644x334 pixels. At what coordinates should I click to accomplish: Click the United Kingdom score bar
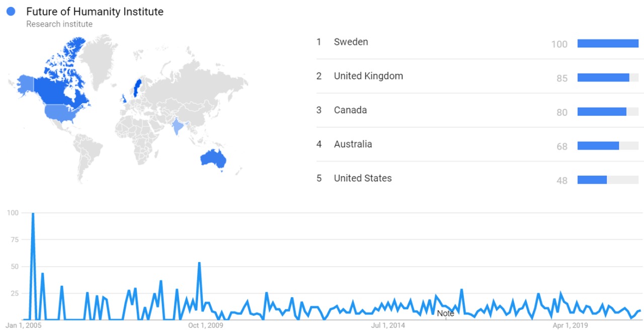(x=603, y=77)
